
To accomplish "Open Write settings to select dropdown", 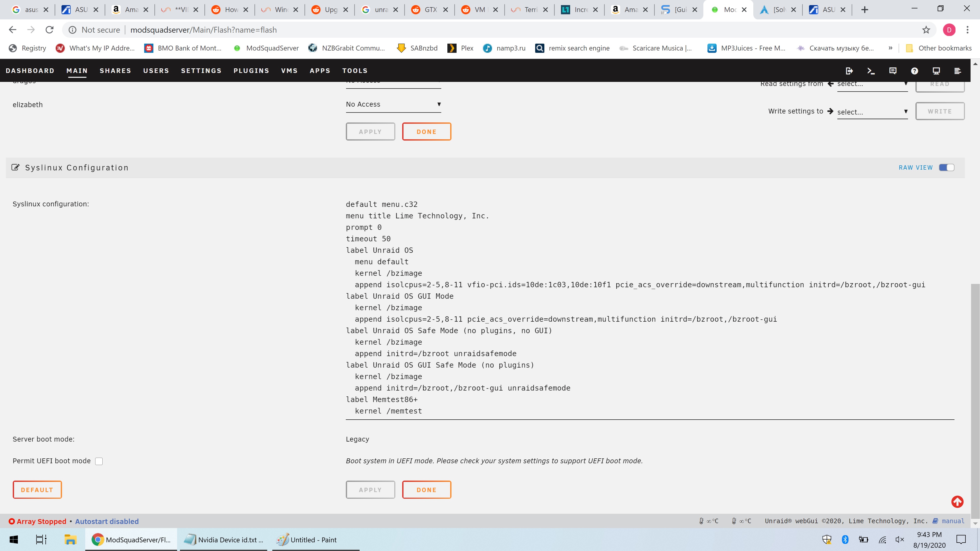I will [872, 112].
